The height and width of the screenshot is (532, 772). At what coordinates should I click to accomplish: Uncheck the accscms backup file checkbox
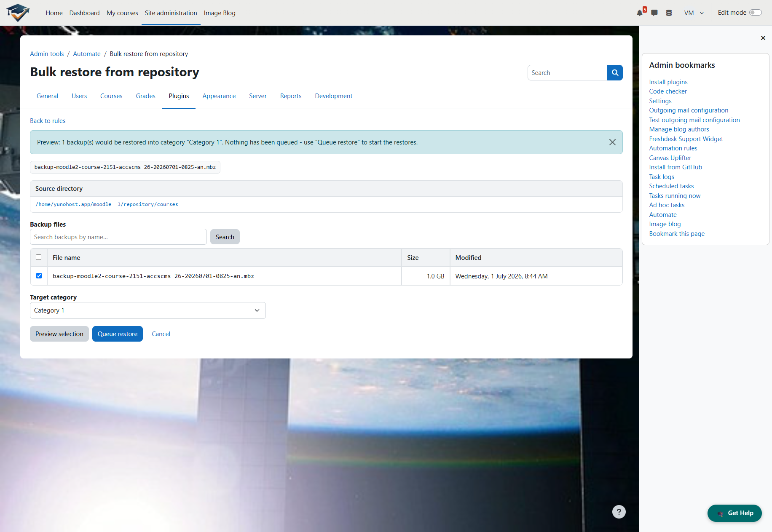tap(39, 276)
